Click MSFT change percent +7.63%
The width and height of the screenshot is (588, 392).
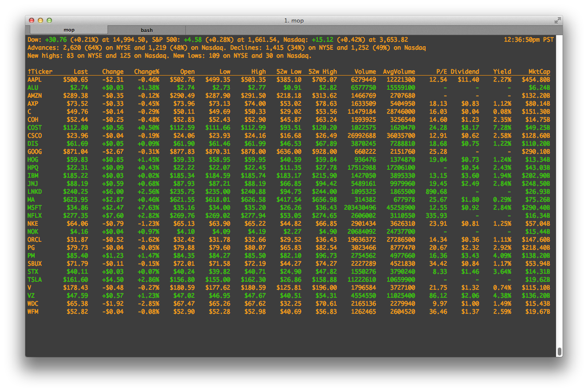148,208
